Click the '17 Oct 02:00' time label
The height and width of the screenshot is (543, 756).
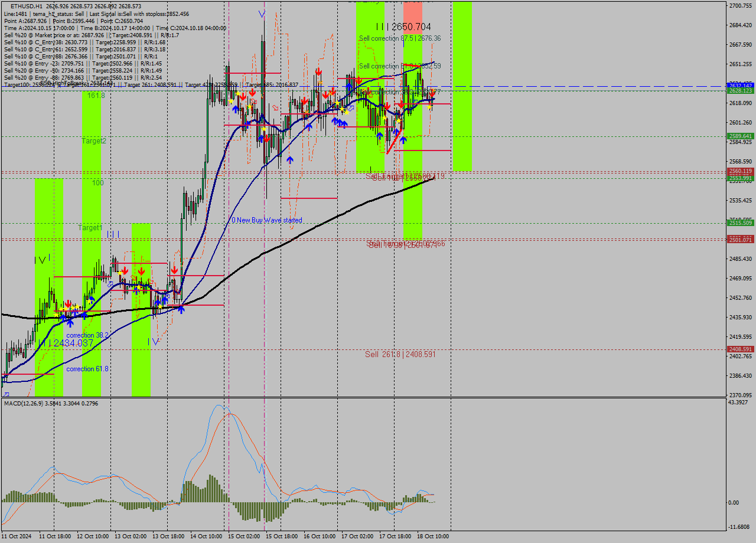tap(357, 537)
